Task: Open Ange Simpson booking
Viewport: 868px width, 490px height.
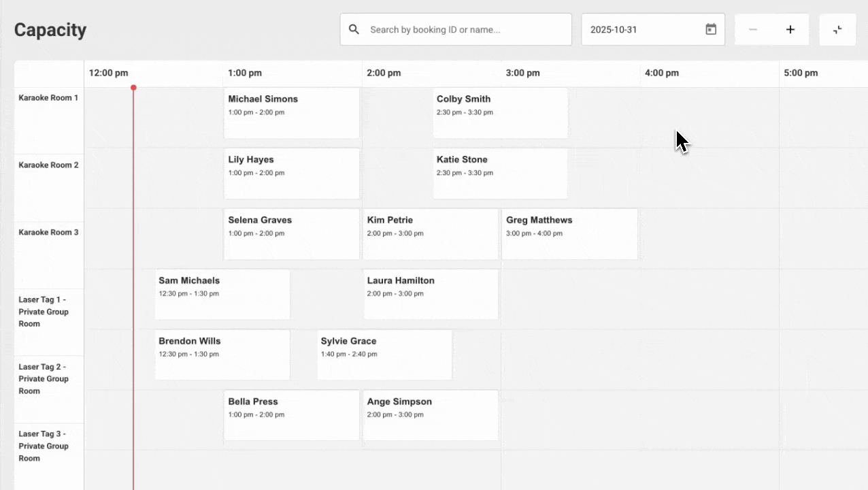Action: point(431,416)
